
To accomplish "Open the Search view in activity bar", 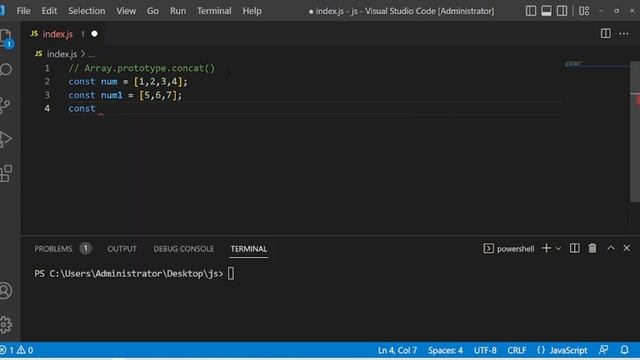I will pyautogui.click(x=6, y=70).
